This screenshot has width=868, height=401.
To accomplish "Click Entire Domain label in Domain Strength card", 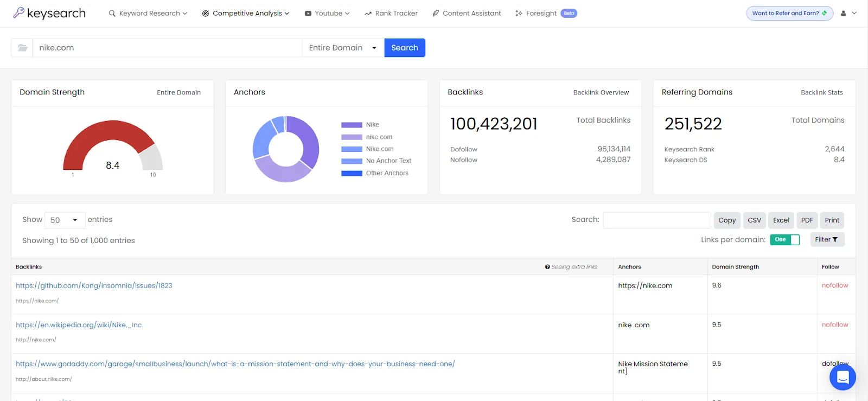I will [x=178, y=93].
